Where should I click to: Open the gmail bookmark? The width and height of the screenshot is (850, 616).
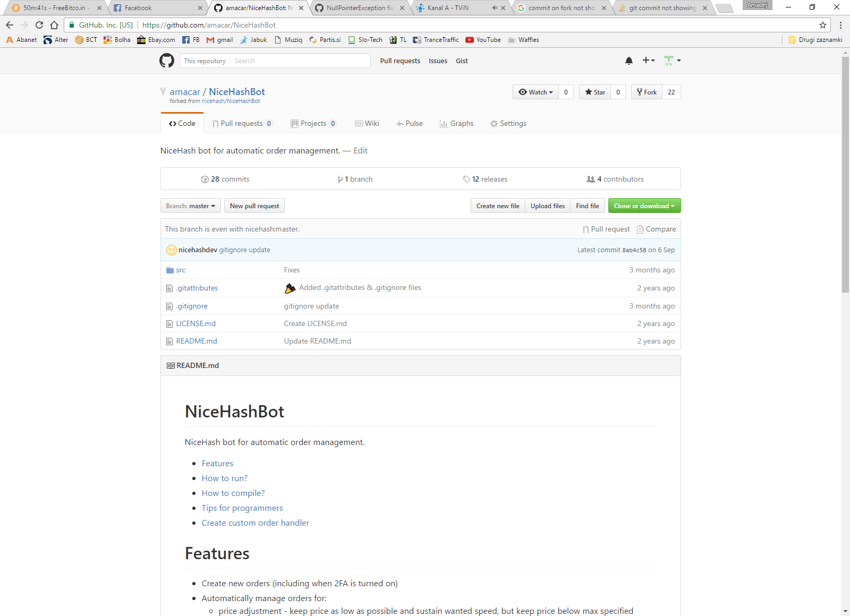[219, 40]
